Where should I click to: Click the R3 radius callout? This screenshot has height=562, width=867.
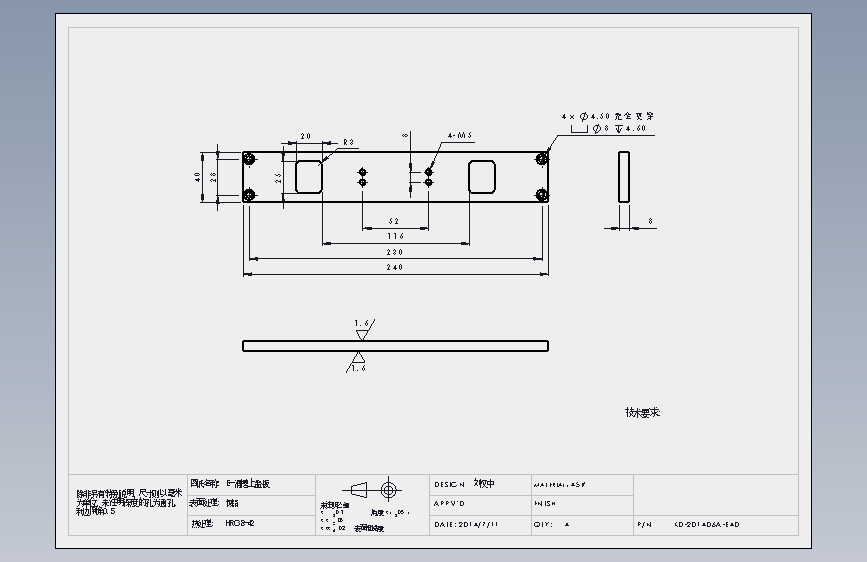point(348,142)
